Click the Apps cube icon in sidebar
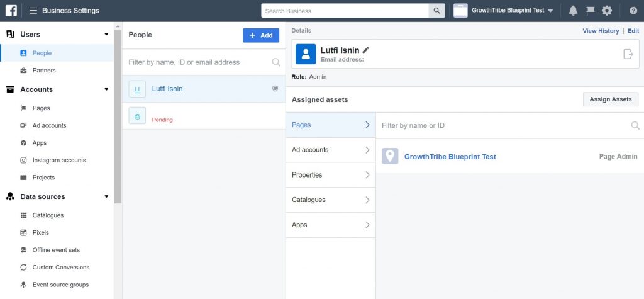 click(23, 143)
